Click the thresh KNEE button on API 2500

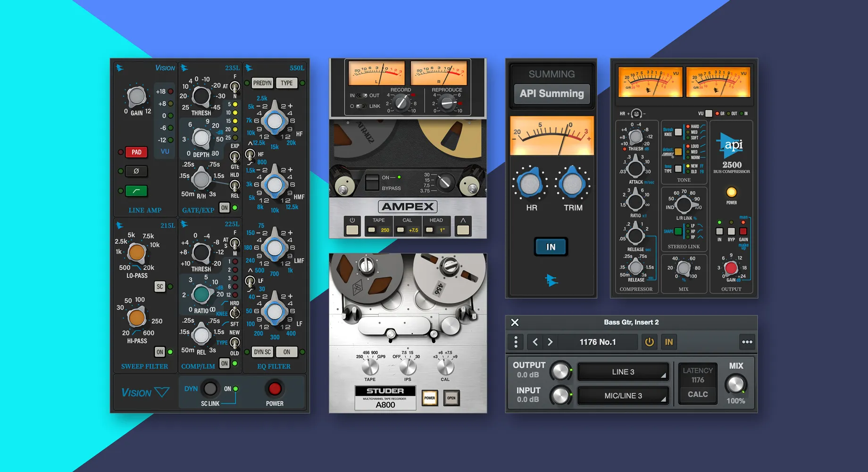click(x=678, y=132)
